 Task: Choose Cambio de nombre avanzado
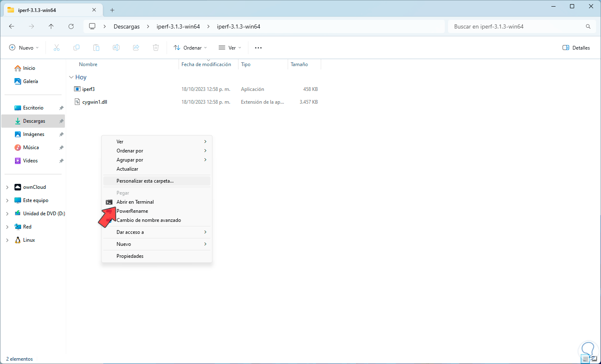157,220
